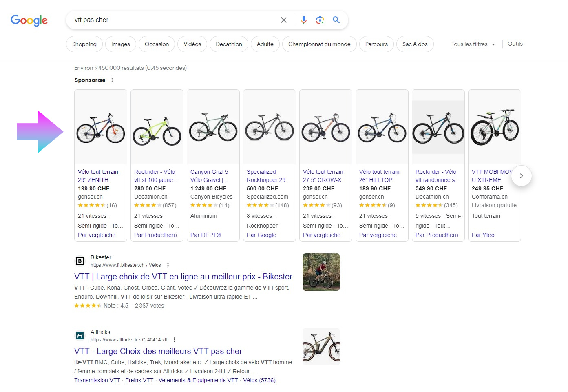
Task: Open 'Vélo tout terrain 27.5" CROW-X' link
Action: [323, 176]
